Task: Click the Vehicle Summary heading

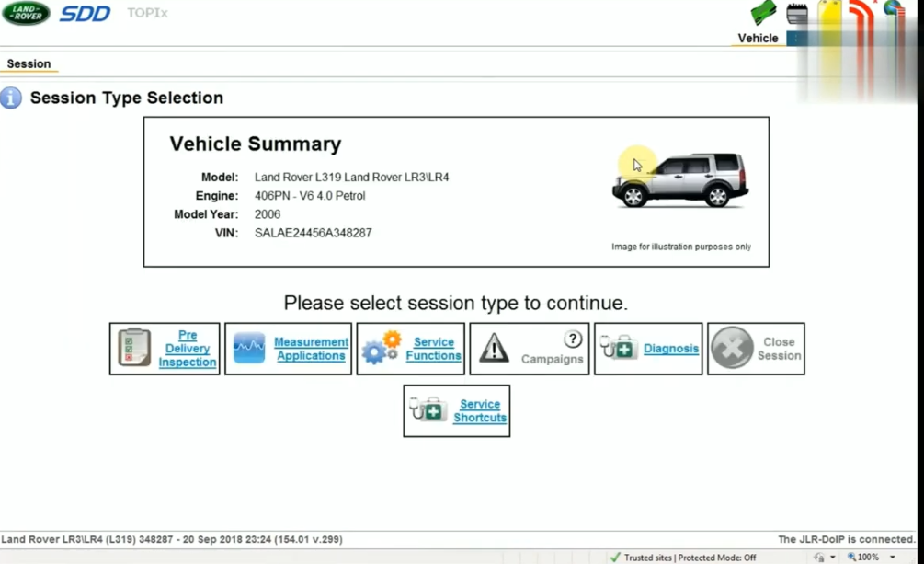Action: coord(256,144)
